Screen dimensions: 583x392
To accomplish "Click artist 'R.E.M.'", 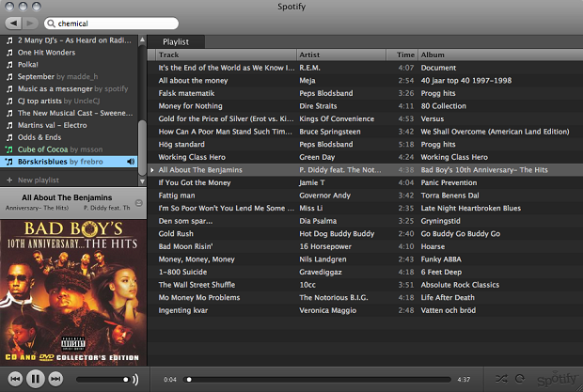I will [x=309, y=68].
